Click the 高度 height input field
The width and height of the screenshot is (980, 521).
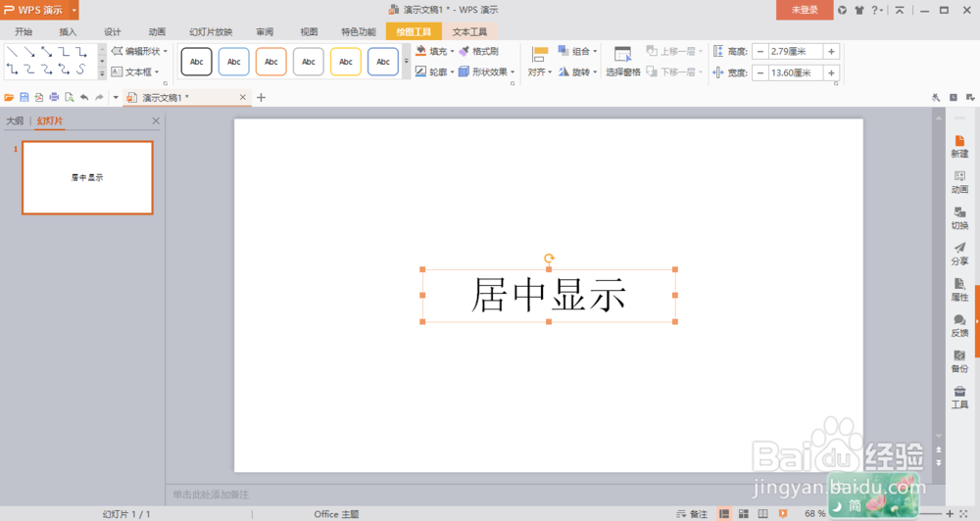(796, 52)
